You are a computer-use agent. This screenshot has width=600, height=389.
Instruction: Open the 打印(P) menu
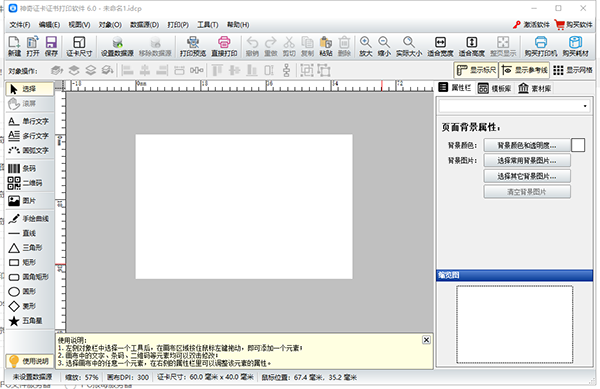pyautogui.click(x=178, y=25)
